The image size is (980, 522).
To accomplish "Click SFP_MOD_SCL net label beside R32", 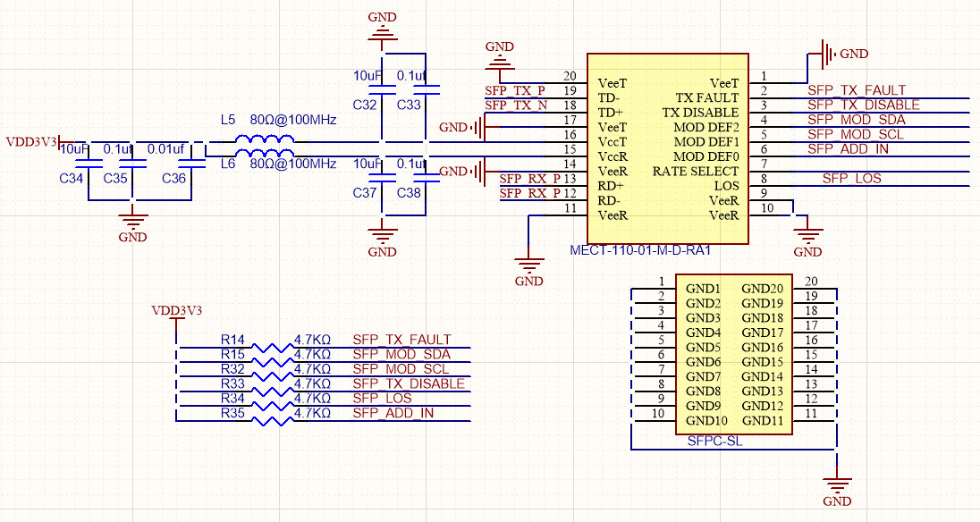I will click(x=401, y=369).
